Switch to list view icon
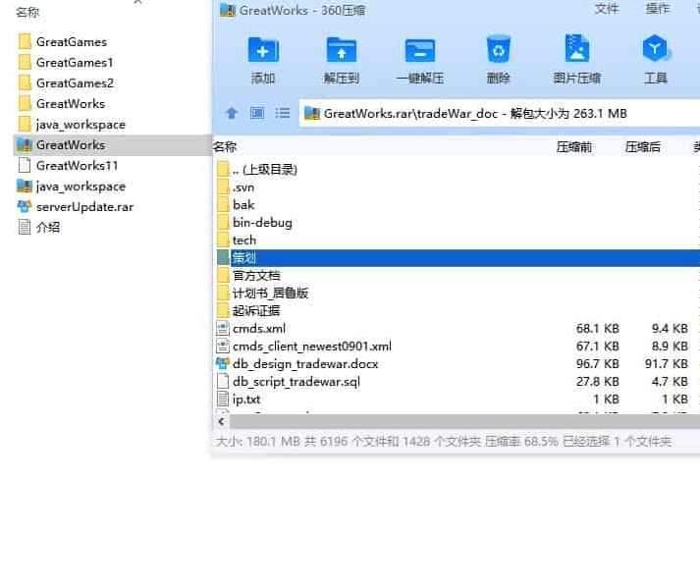Image resolution: width=700 pixels, height=588 pixels. tap(283, 113)
